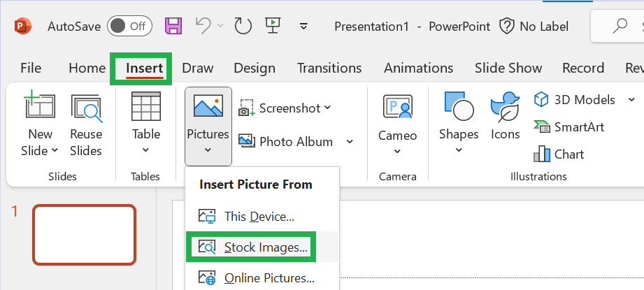
Task: Switch to the Home tab
Action: [87, 68]
